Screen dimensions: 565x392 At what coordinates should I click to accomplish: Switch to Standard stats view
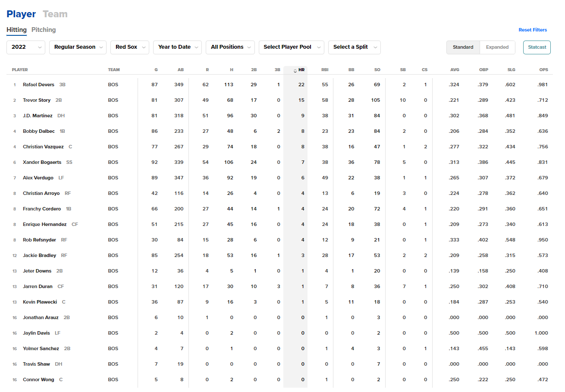[x=463, y=47]
